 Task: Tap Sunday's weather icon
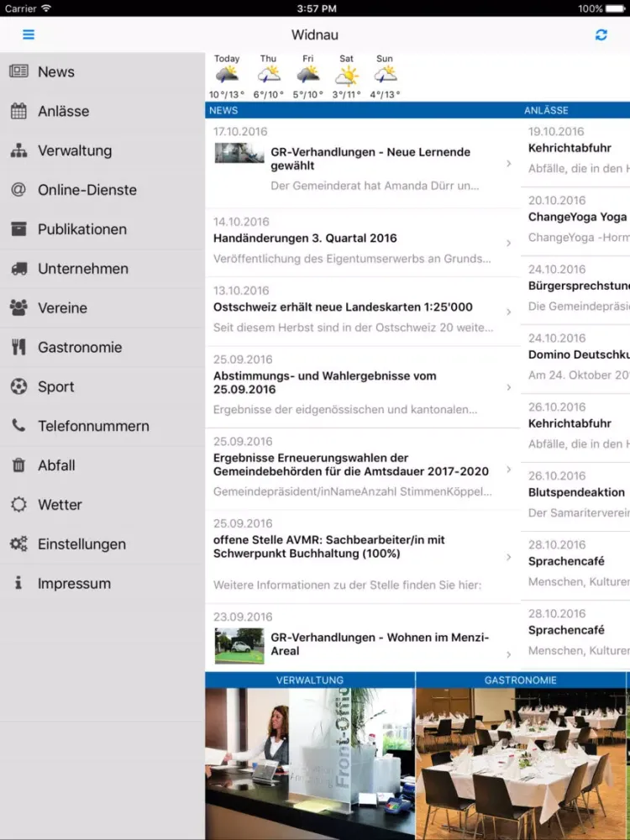(386, 76)
